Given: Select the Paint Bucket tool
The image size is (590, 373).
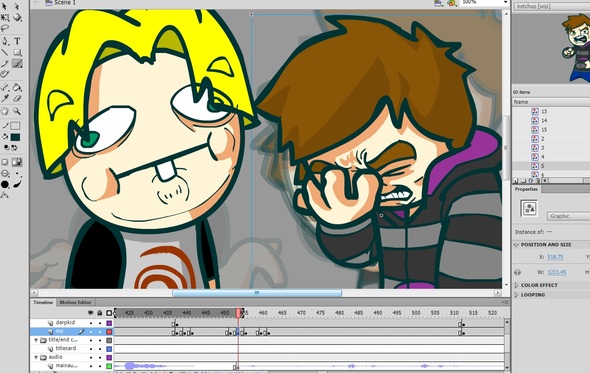Looking at the screenshot, I should click(x=17, y=87).
